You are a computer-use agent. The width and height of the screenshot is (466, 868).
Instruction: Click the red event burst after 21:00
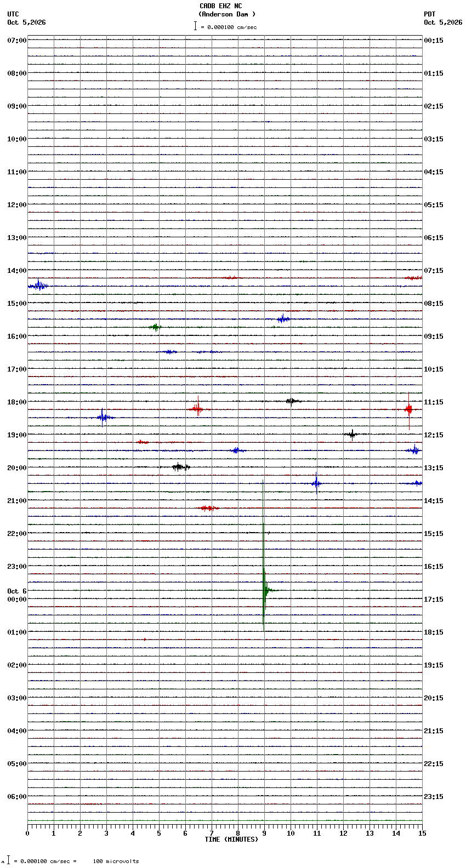(x=208, y=508)
